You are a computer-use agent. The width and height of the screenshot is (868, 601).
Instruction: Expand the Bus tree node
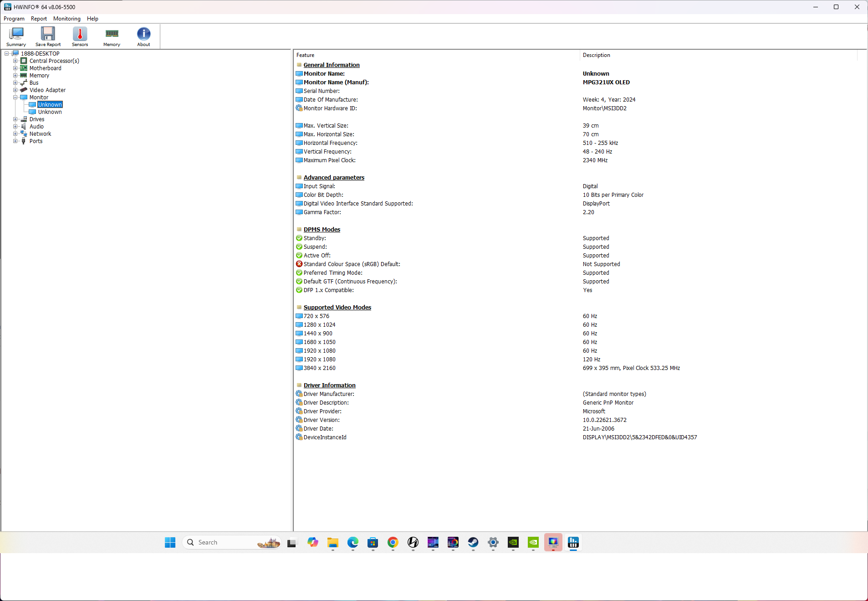(x=15, y=83)
